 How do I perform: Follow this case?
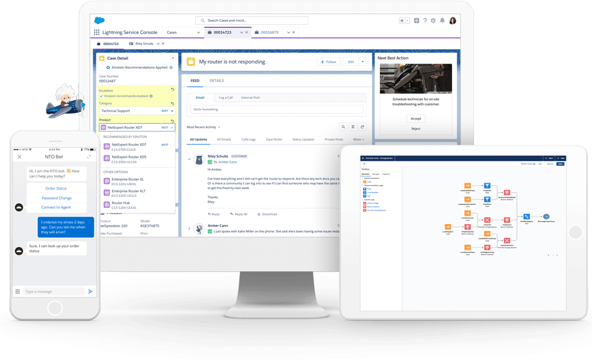coord(328,62)
